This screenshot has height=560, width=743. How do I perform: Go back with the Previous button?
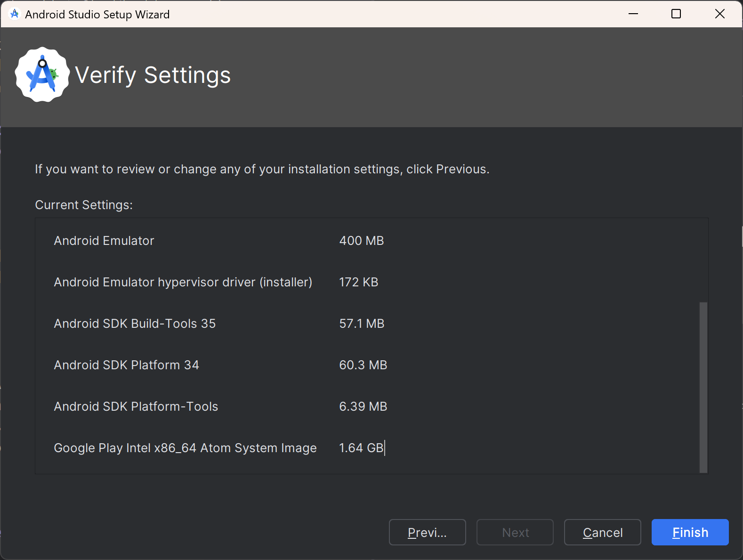(427, 532)
